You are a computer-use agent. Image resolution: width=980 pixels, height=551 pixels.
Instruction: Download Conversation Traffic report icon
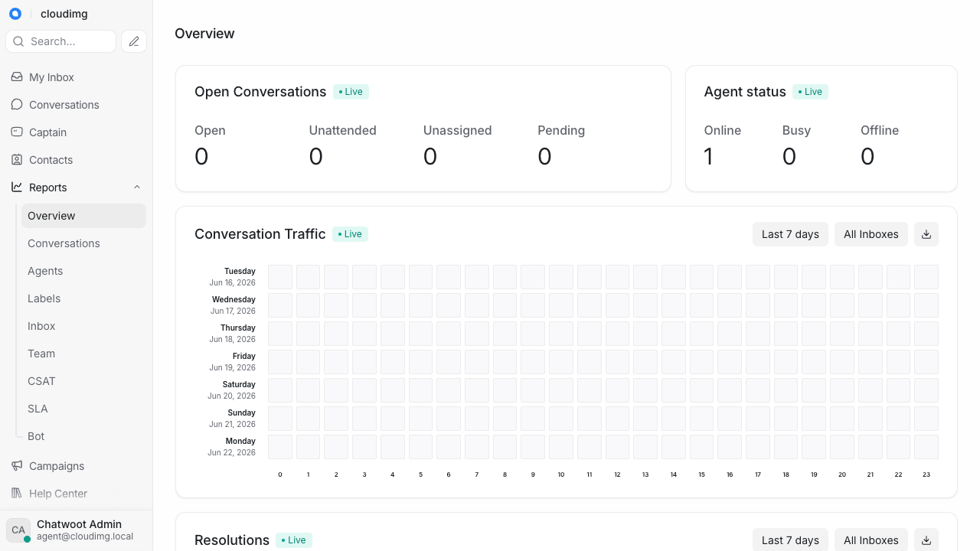(926, 234)
